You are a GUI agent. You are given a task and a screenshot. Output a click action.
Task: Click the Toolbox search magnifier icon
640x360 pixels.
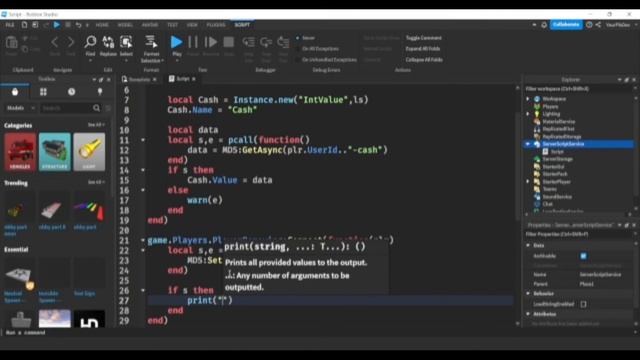point(96,108)
